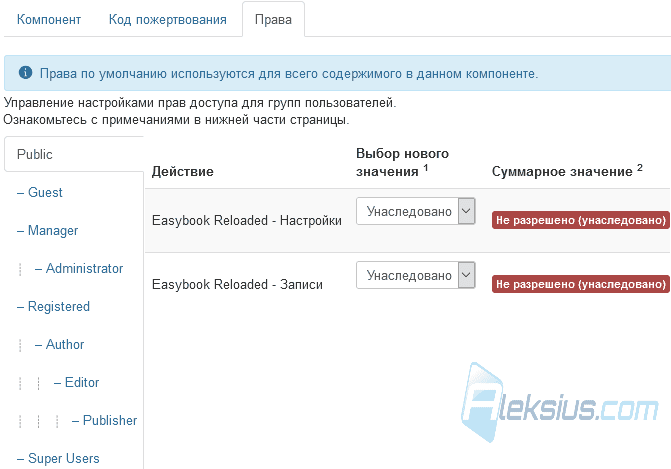Select the Public user group

click(x=74, y=154)
